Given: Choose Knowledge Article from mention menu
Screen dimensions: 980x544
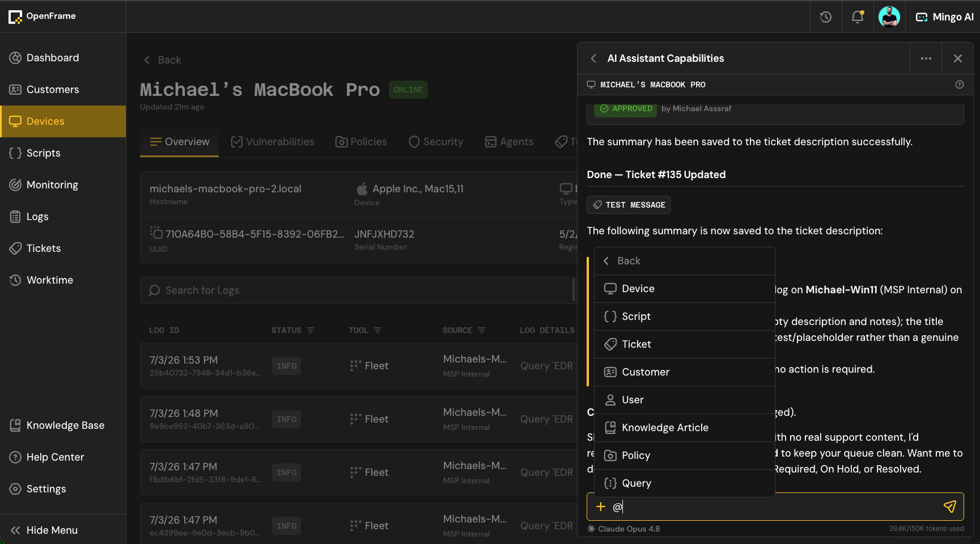Looking at the screenshot, I should (684, 428).
